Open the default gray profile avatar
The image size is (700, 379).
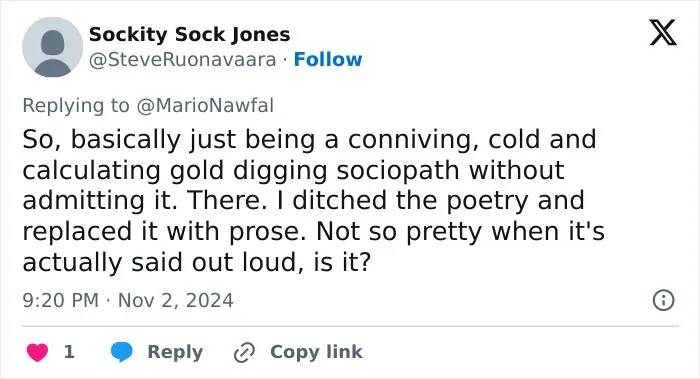(x=53, y=47)
